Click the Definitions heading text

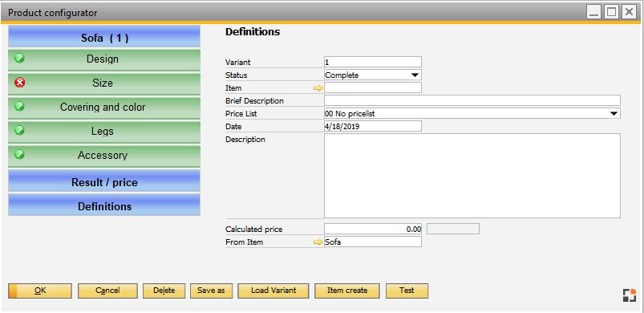click(253, 31)
